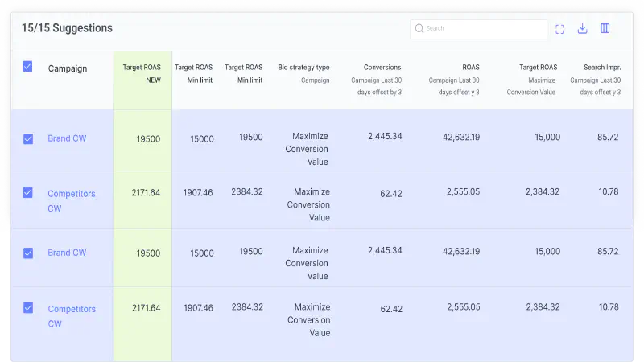644x362 pixels.
Task: Click the Bid strategy type column header
Action: point(303,73)
